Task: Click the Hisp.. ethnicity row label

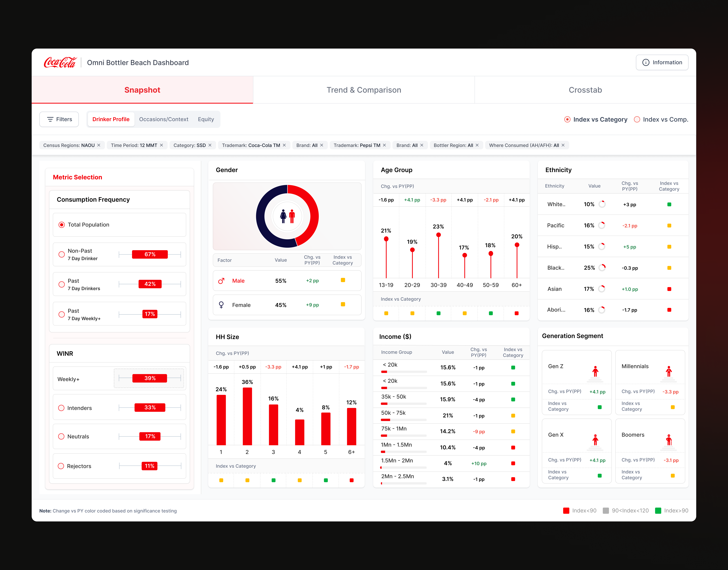Action: tap(554, 247)
